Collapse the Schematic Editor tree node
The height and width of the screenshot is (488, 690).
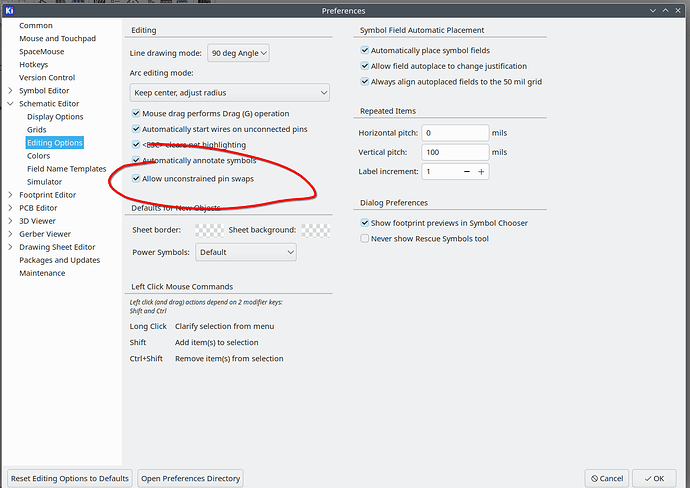11,104
